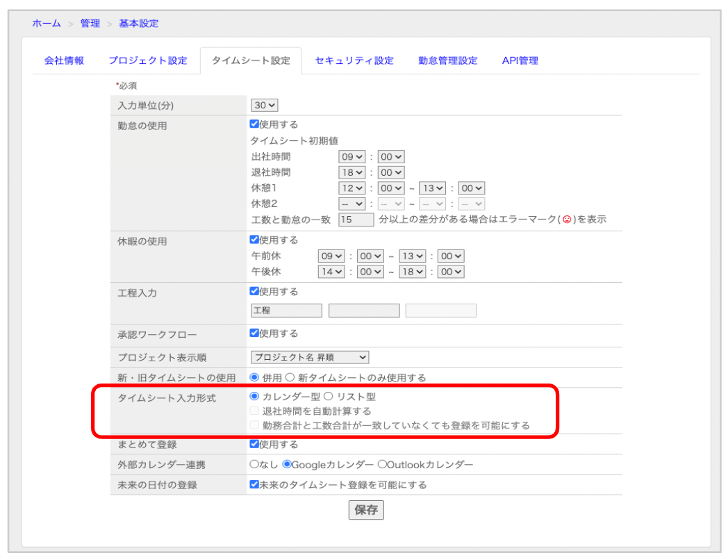Click the 基本設定 breadcrumb link
Screen dimensions: 728x560
(139, 23)
